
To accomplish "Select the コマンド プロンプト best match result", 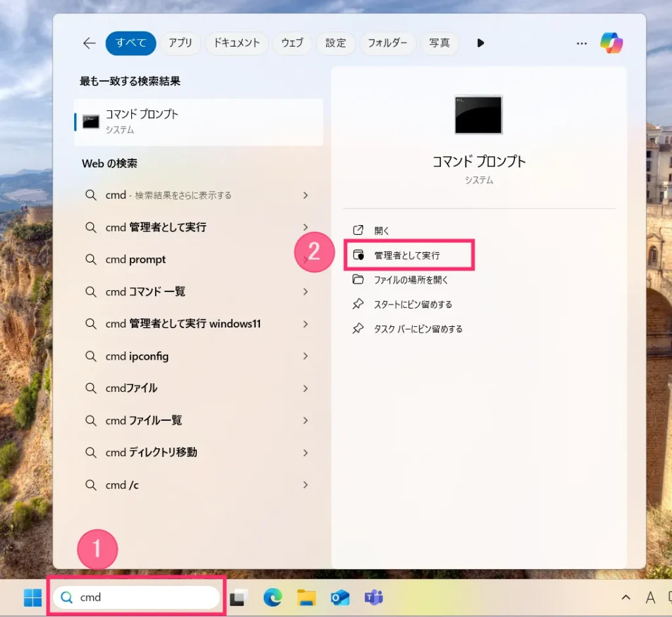I will pos(198,122).
